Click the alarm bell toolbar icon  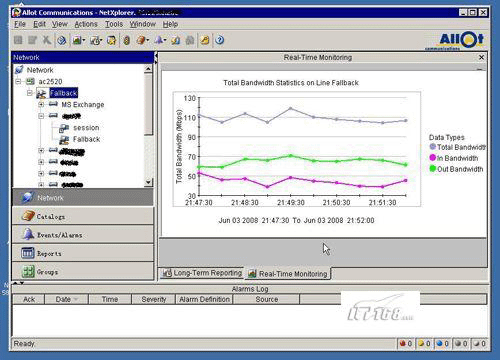pyautogui.click(x=159, y=40)
